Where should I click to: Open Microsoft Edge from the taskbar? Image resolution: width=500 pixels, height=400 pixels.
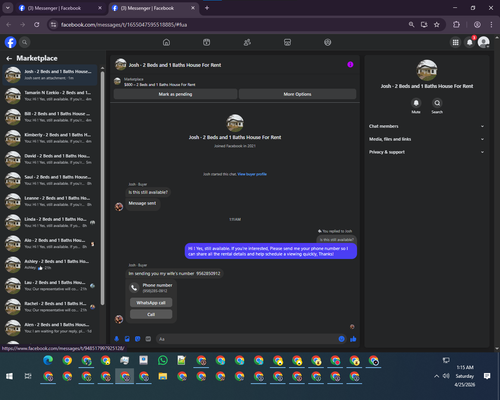[48, 360]
